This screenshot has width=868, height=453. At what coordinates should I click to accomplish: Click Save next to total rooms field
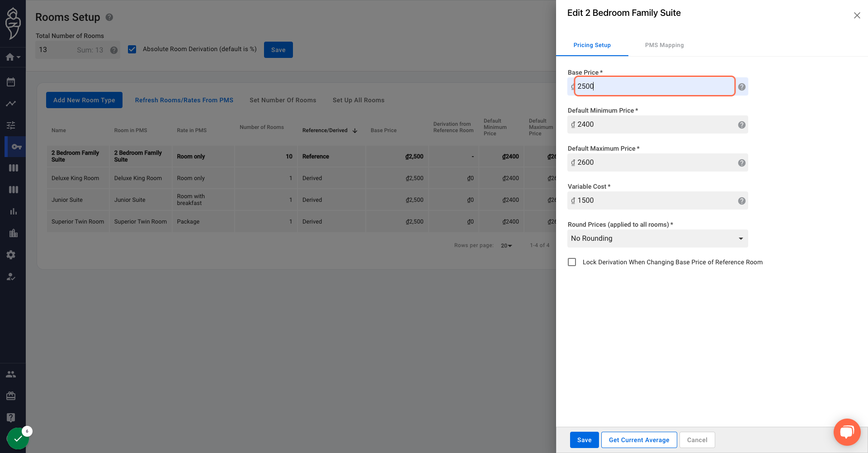coord(278,50)
